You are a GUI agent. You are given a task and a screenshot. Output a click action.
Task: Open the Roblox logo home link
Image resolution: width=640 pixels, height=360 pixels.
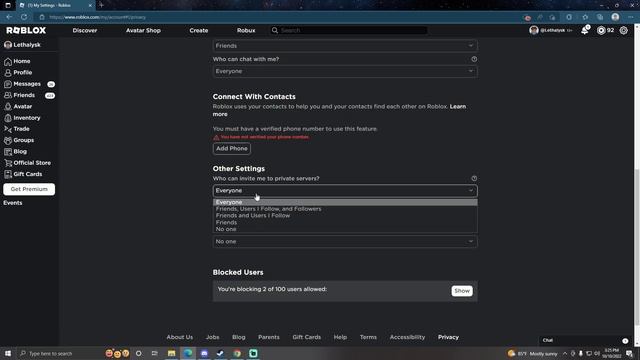(x=26, y=31)
